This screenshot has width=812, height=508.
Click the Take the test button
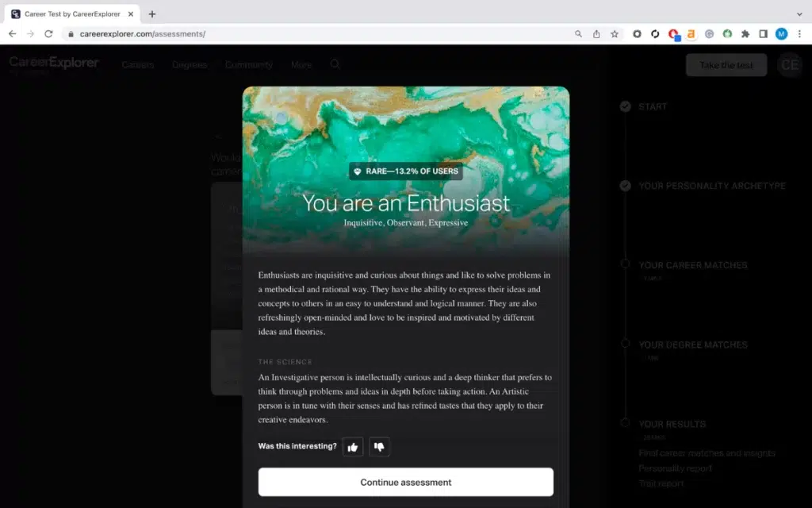tap(726, 65)
